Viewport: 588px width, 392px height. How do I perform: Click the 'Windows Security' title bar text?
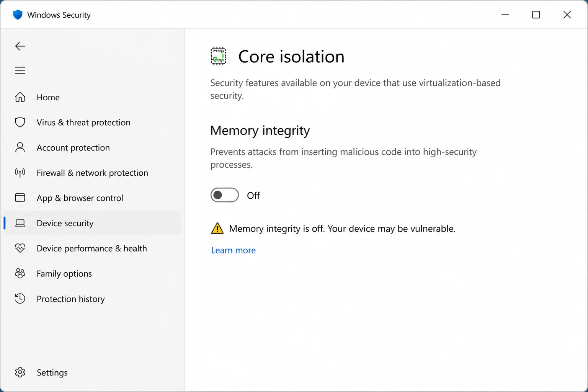point(59,15)
